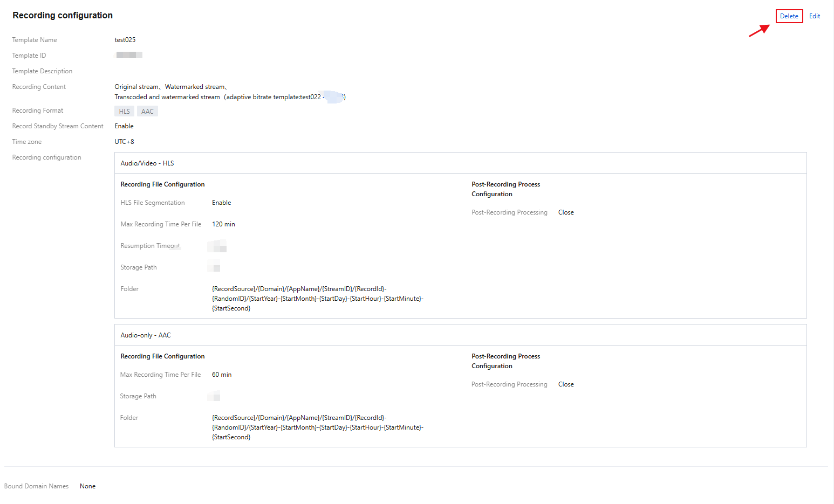
Task: Click the HLS folder path template text
Action: (x=317, y=299)
